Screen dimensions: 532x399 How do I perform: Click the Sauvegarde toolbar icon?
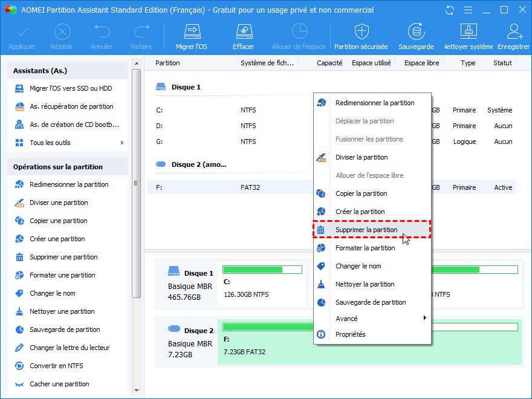(415, 36)
